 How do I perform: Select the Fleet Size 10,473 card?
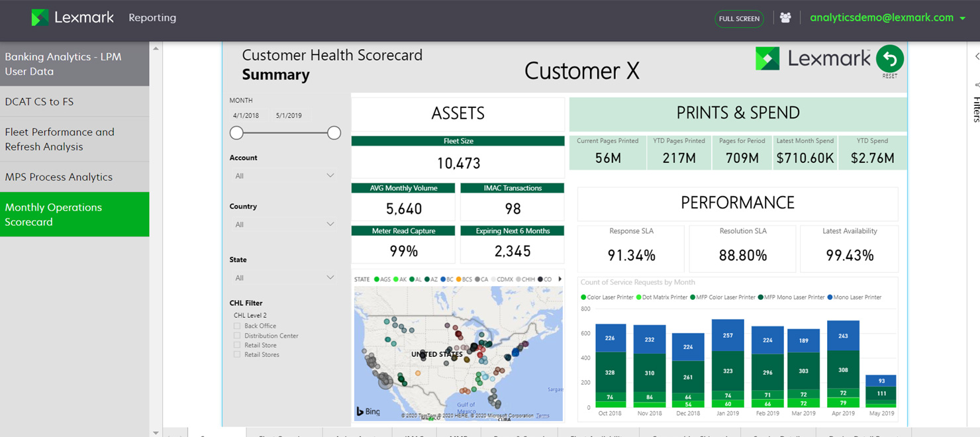458,158
